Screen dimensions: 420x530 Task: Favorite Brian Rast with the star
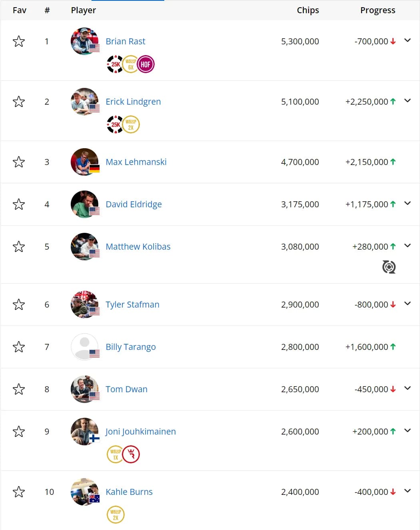click(x=19, y=41)
